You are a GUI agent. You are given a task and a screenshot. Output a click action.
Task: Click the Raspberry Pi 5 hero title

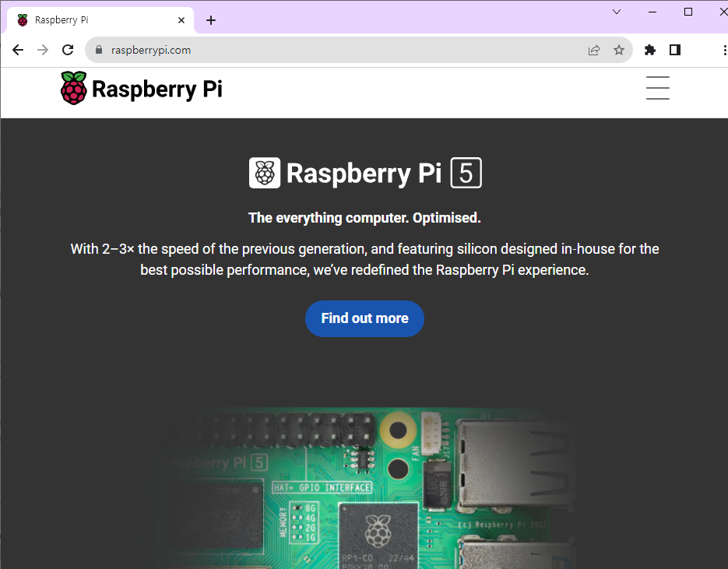[365, 173]
